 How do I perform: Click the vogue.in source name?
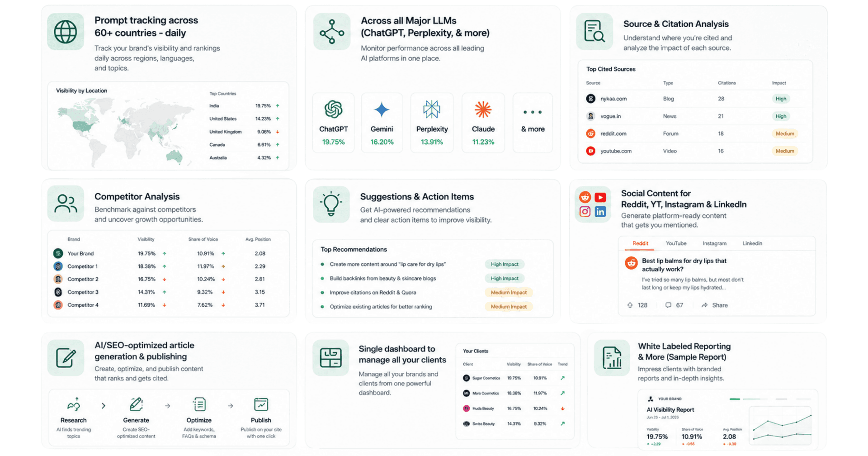pyautogui.click(x=610, y=116)
